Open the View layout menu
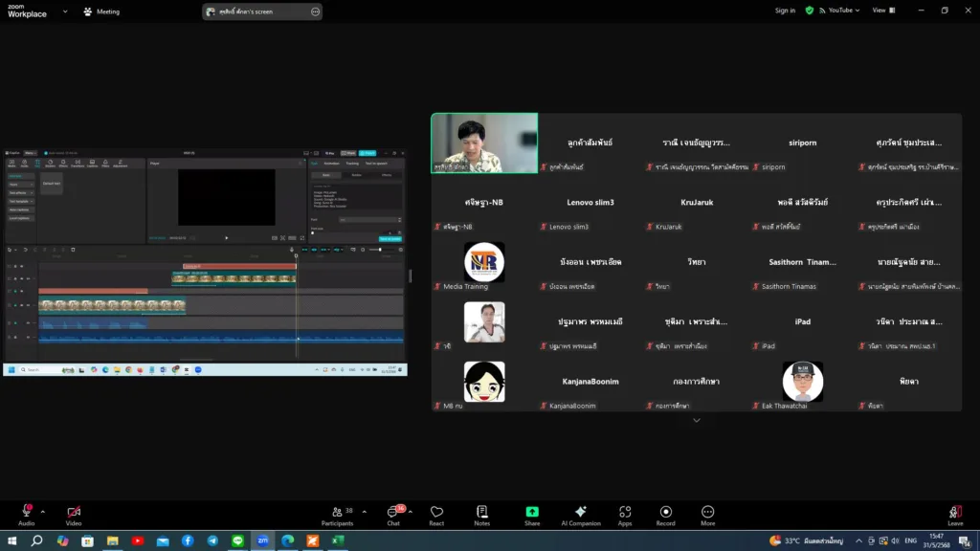 (x=882, y=11)
